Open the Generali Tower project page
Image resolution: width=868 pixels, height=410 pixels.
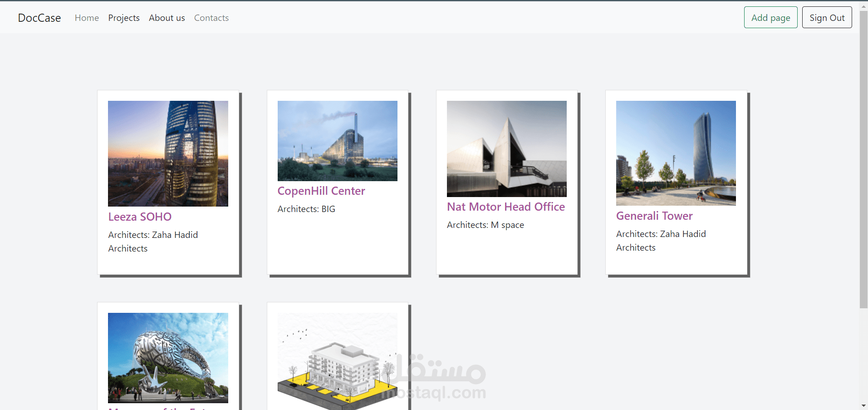(x=654, y=216)
